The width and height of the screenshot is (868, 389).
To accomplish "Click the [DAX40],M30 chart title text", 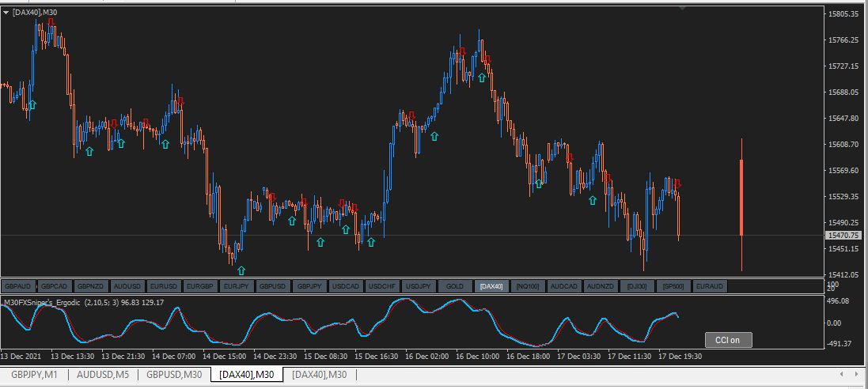I will point(34,12).
